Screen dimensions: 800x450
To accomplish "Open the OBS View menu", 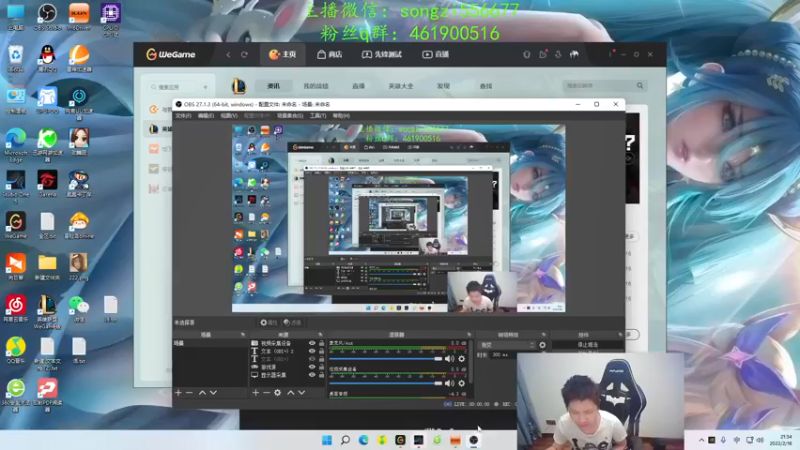I will coord(229,116).
